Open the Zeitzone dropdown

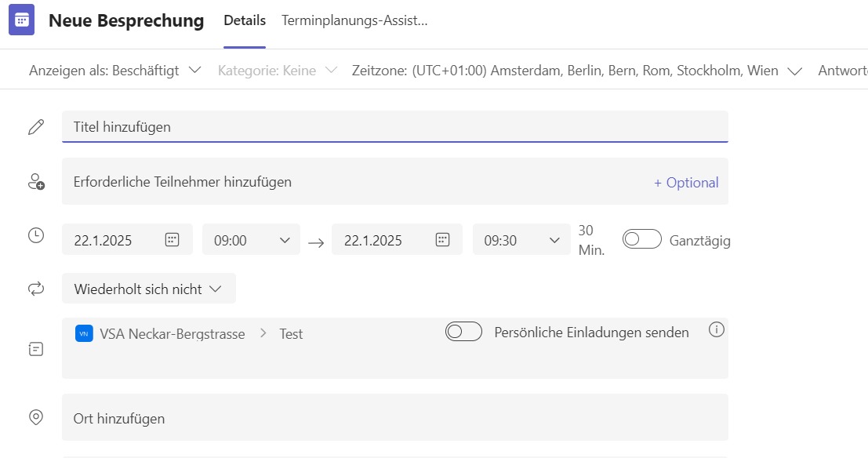pyautogui.click(x=577, y=71)
